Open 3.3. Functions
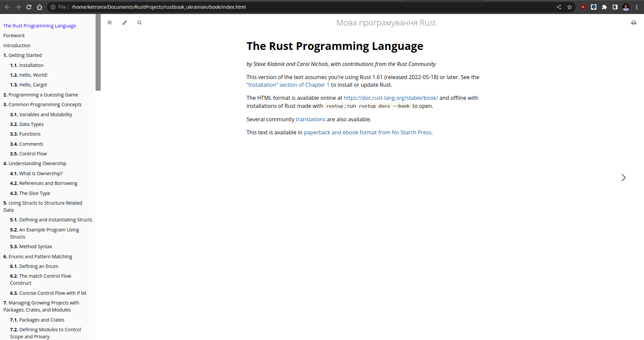The width and height of the screenshot is (644, 340). coord(25,134)
